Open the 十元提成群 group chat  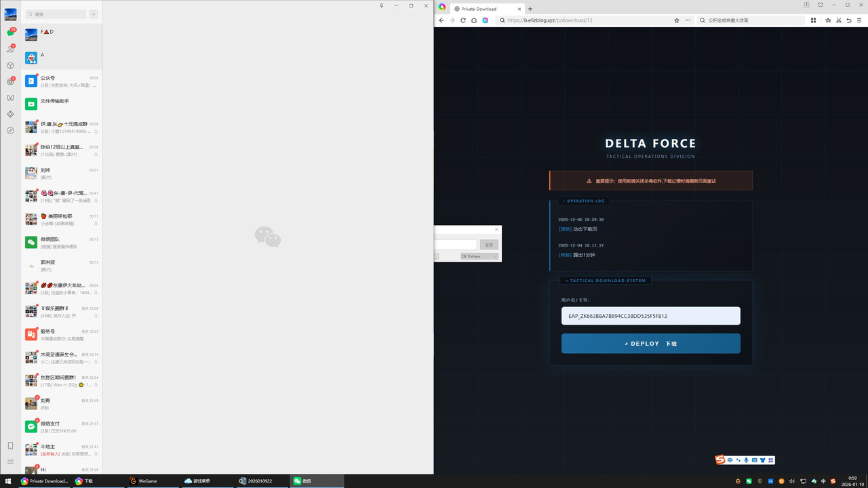tap(62, 127)
